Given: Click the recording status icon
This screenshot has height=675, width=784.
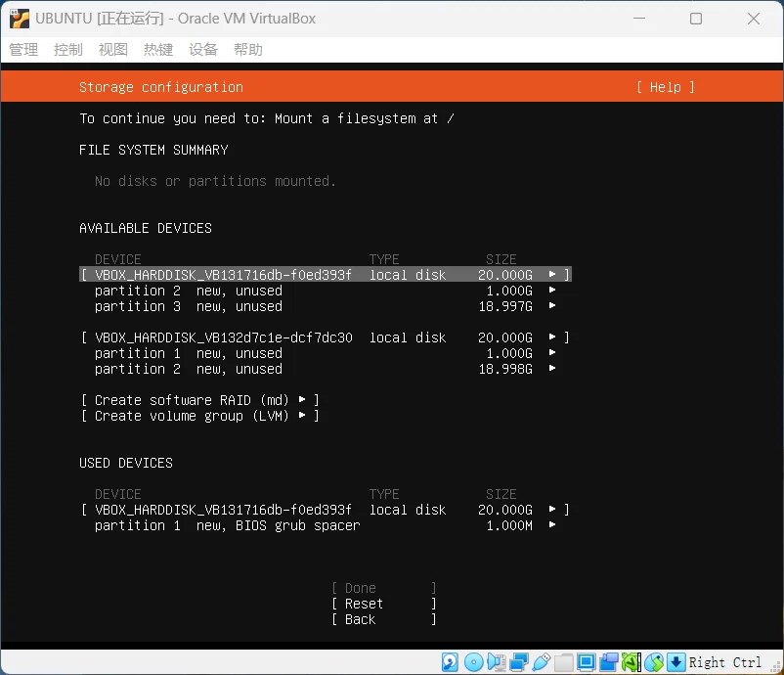Looking at the screenshot, I should click(x=608, y=662).
